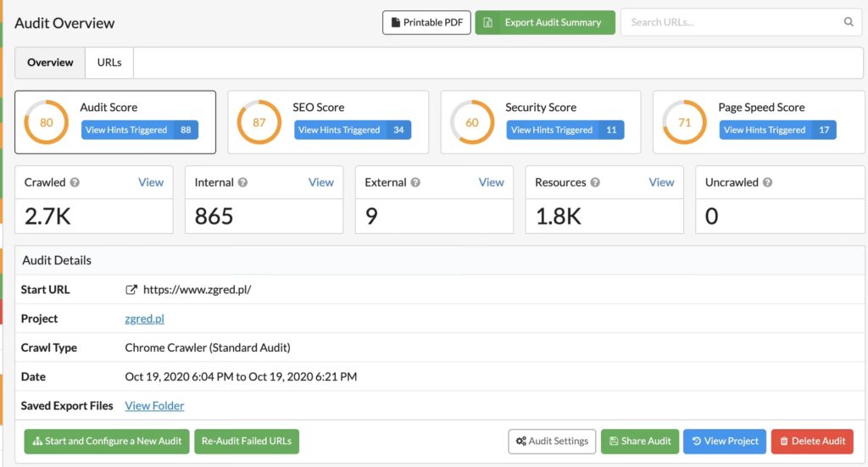Click the Audit Score circular gauge
This screenshot has height=467, width=868.
[46, 122]
